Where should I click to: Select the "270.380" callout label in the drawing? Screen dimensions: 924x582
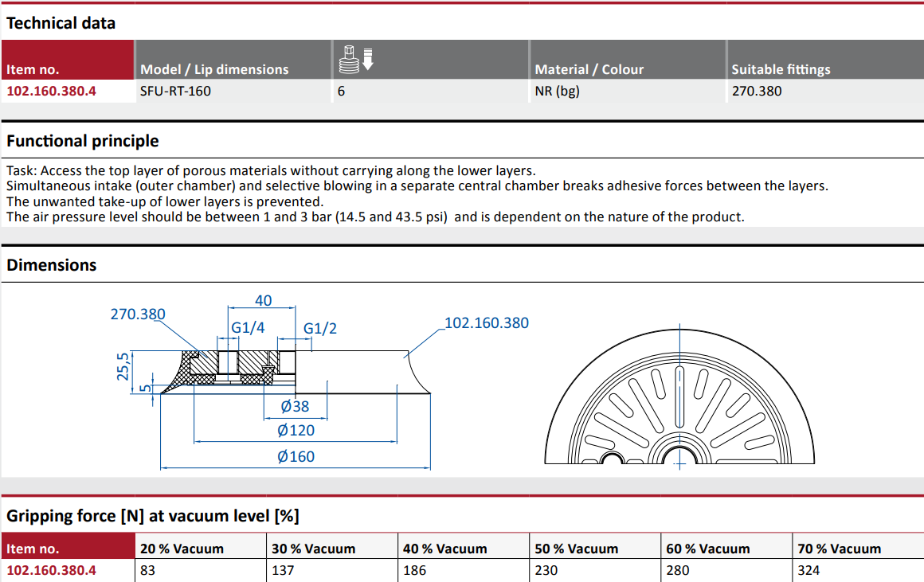(138, 314)
